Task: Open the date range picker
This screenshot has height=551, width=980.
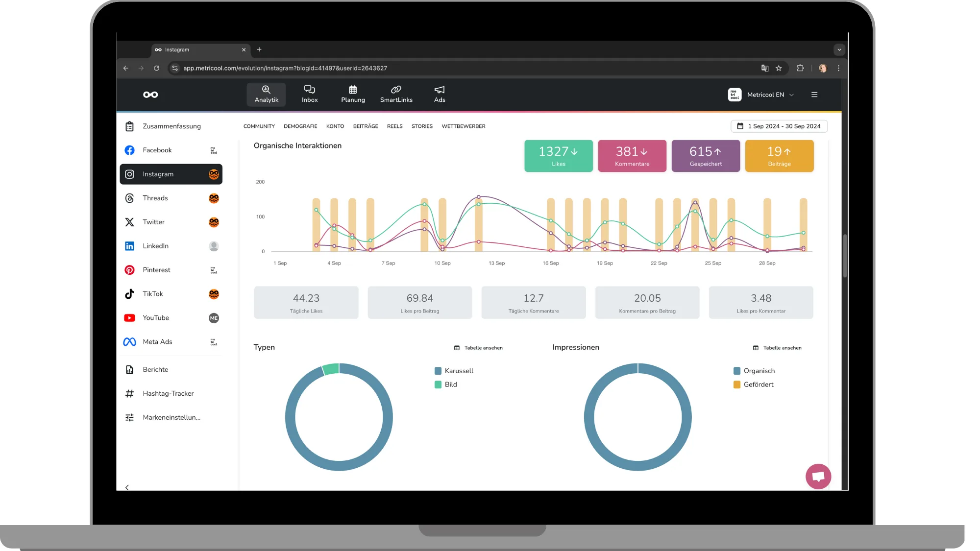Action: [779, 126]
